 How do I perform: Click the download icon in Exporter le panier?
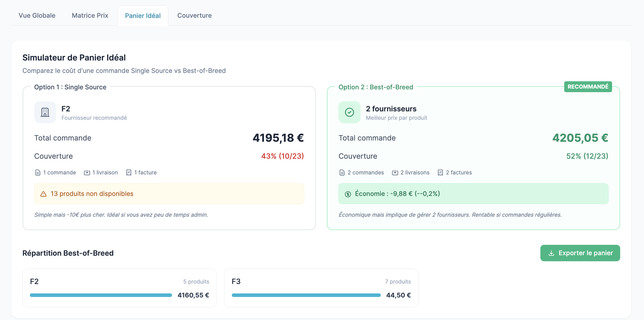tap(551, 253)
